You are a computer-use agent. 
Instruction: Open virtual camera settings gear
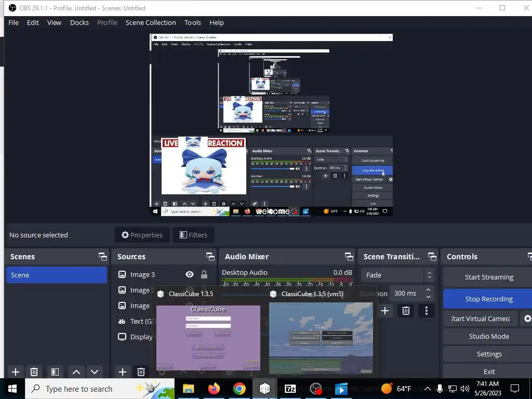pyautogui.click(x=527, y=318)
